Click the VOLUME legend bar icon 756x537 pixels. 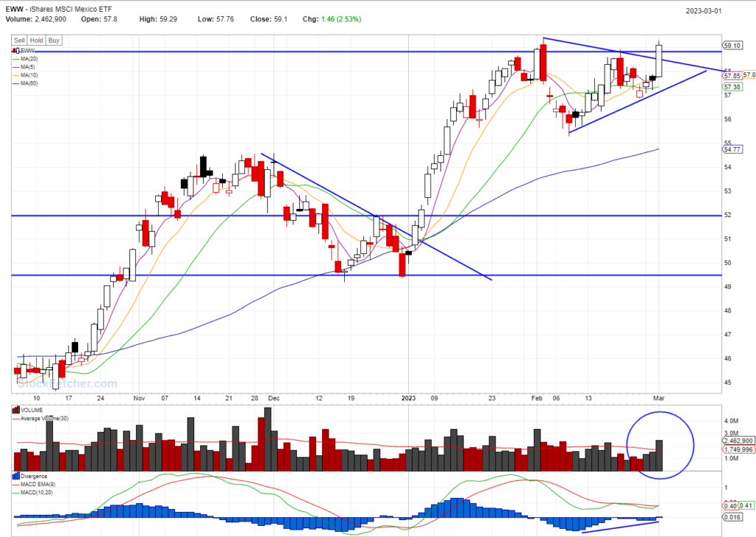coord(16,410)
